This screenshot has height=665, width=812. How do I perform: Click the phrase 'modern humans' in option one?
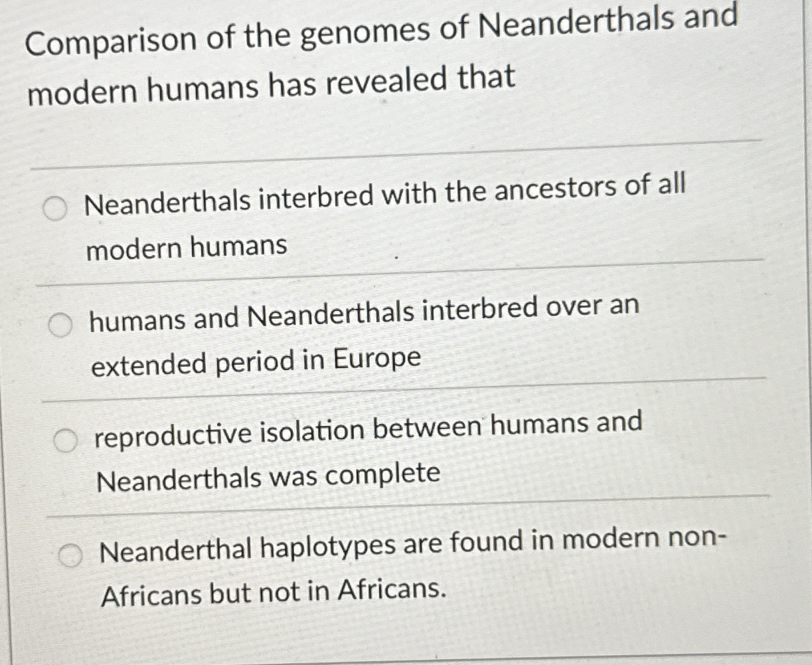click(x=186, y=247)
